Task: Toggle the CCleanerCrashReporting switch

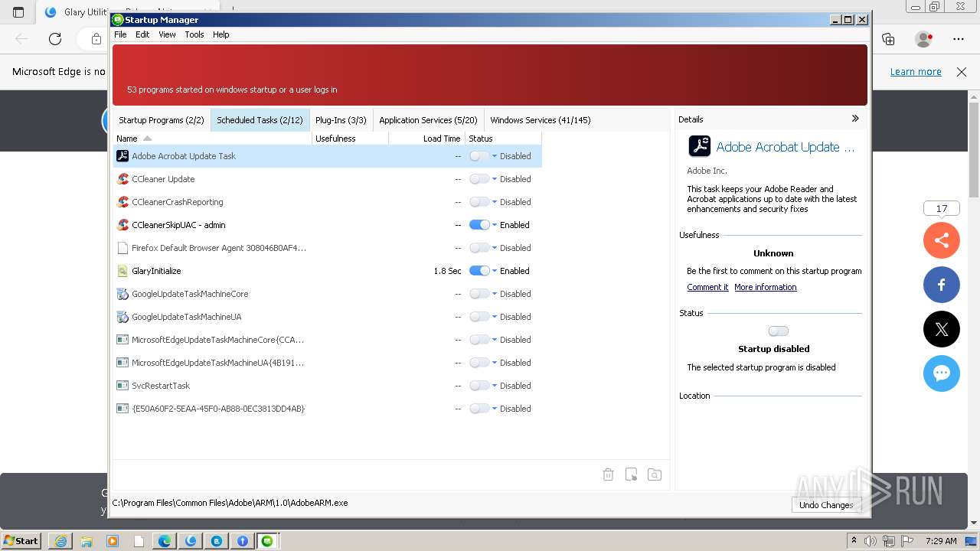Action: click(x=479, y=202)
